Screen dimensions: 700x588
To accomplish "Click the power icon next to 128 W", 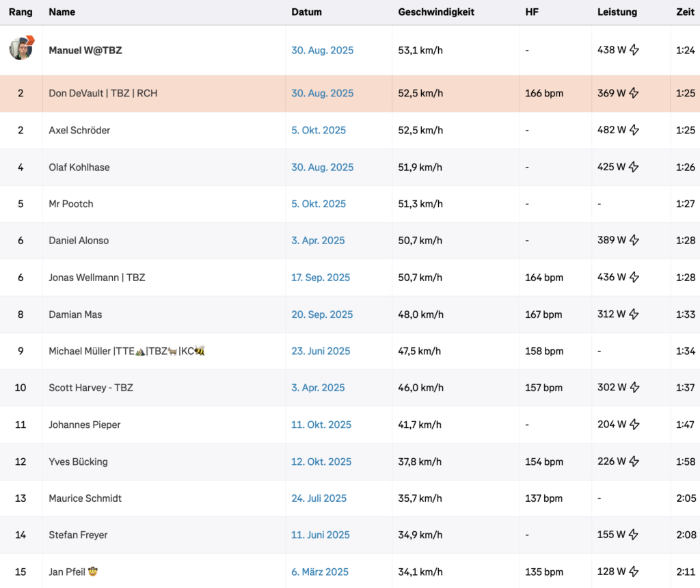I will (634, 572).
